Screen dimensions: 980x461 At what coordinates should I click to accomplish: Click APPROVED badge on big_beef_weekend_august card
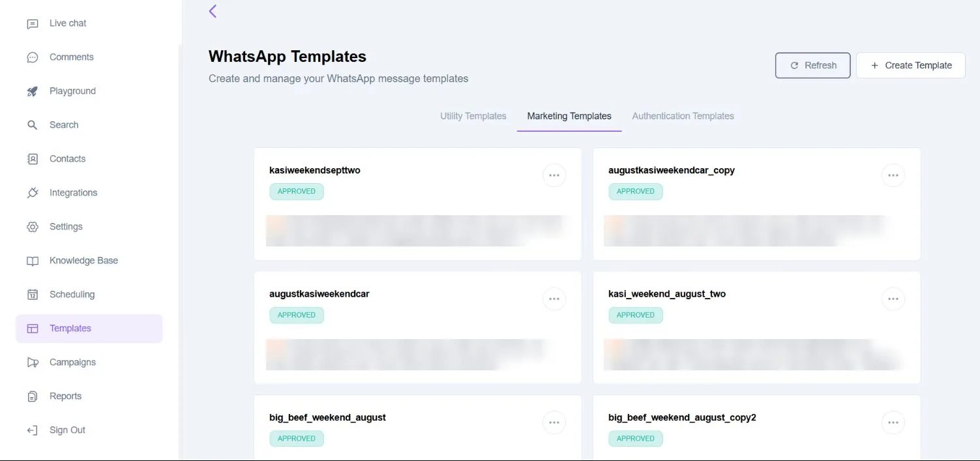pos(297,439)
